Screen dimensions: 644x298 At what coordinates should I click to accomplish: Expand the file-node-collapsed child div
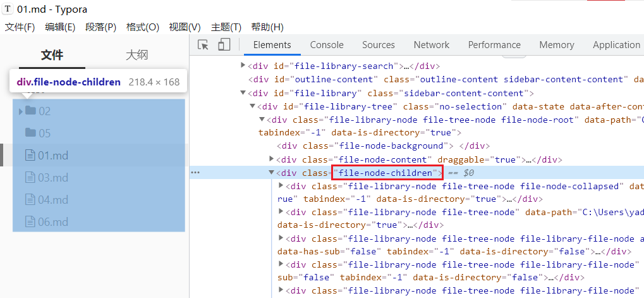click(x=281, y=186)
